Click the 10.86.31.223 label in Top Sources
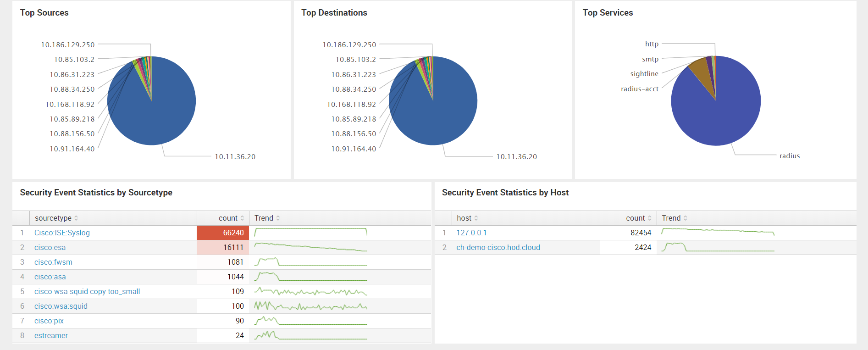This screenshot has width=868, height=350. pyautogui.click(x=72, y=75)
